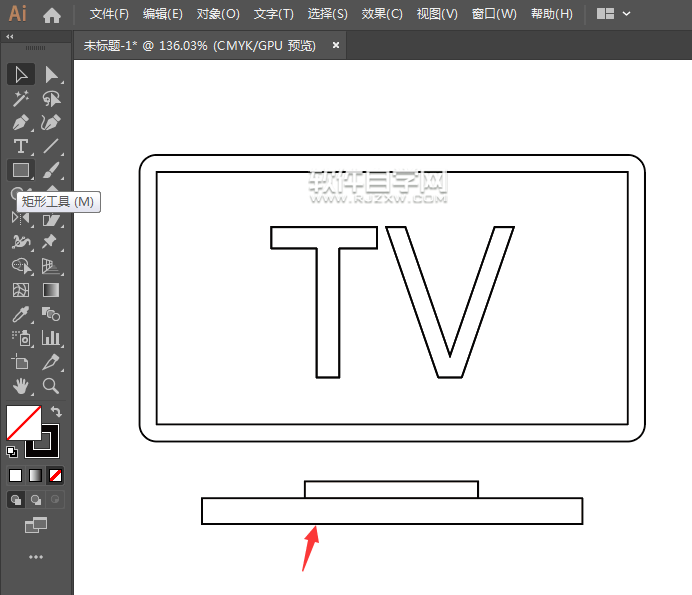Viewport: 692px width, 595px height.
Task: Select the Magic Wand tool
Action: (x=20, y=98)
